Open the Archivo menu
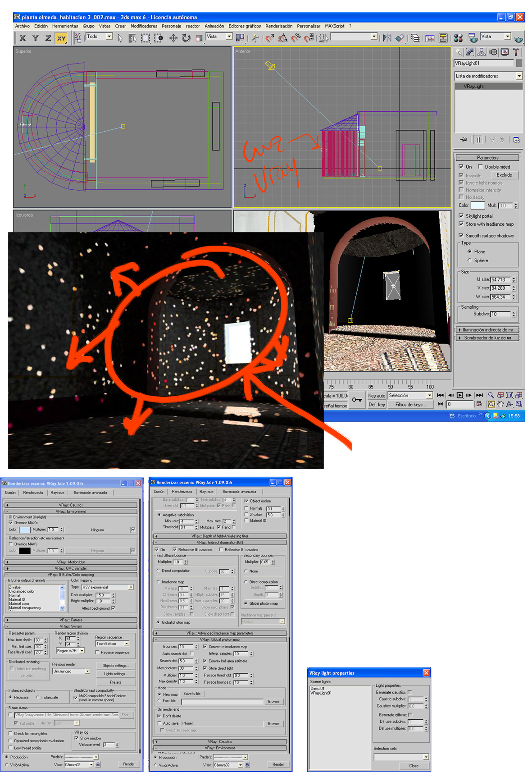This screenshot has width=532, height=772. (x=23, y=26)
